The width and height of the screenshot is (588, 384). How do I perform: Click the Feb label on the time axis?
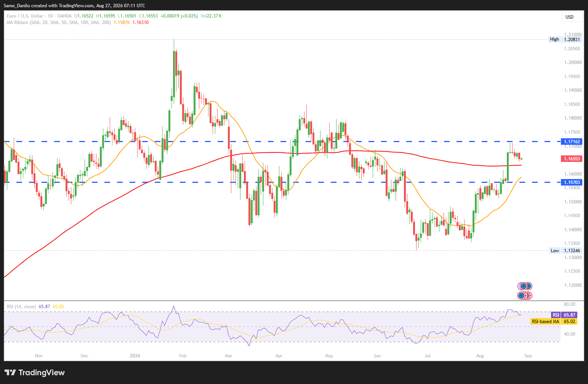183,356
